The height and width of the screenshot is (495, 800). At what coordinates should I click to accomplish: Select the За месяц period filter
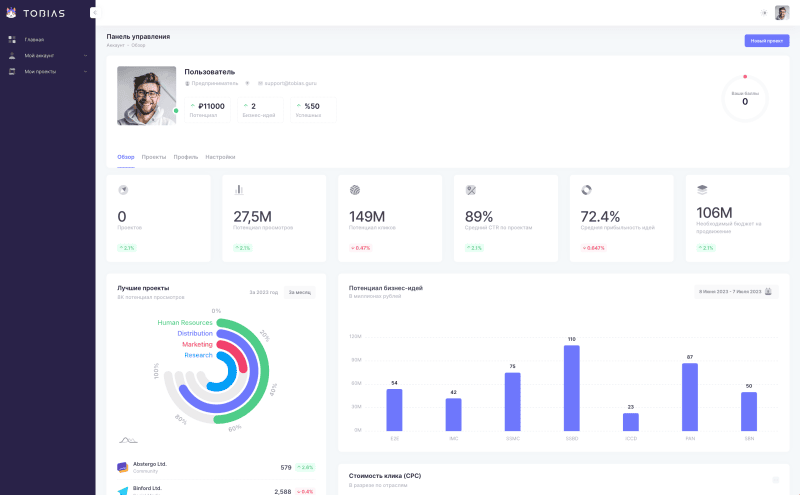click(299, 292)
